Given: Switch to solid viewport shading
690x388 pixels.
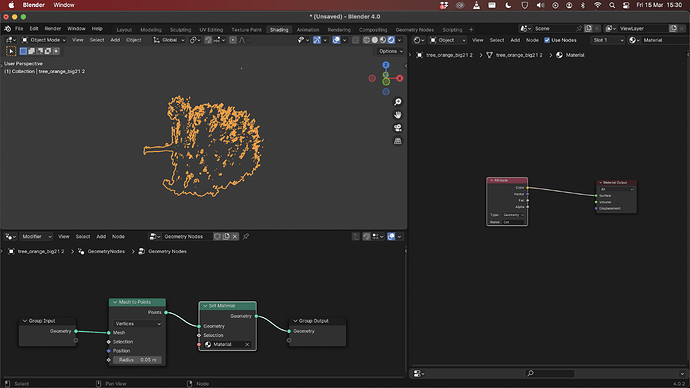Looking at the screenshot, I should coord(374,40).
